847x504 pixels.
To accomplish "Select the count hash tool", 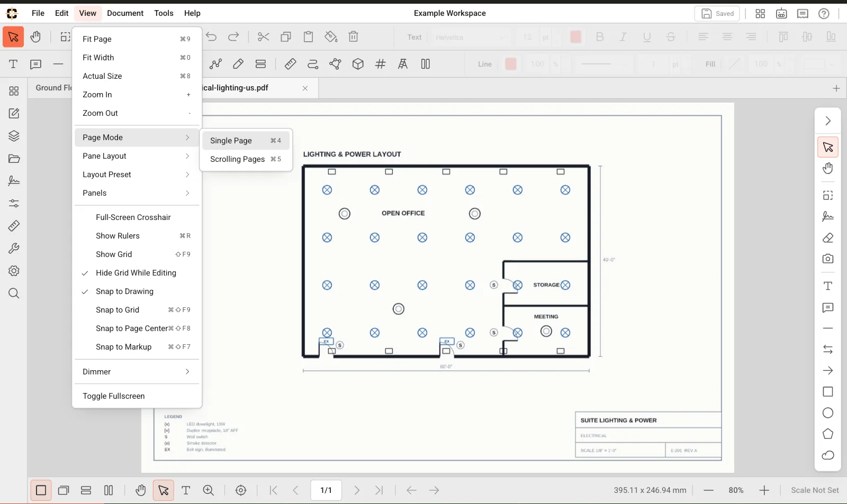I will click(x=380, y=64).
